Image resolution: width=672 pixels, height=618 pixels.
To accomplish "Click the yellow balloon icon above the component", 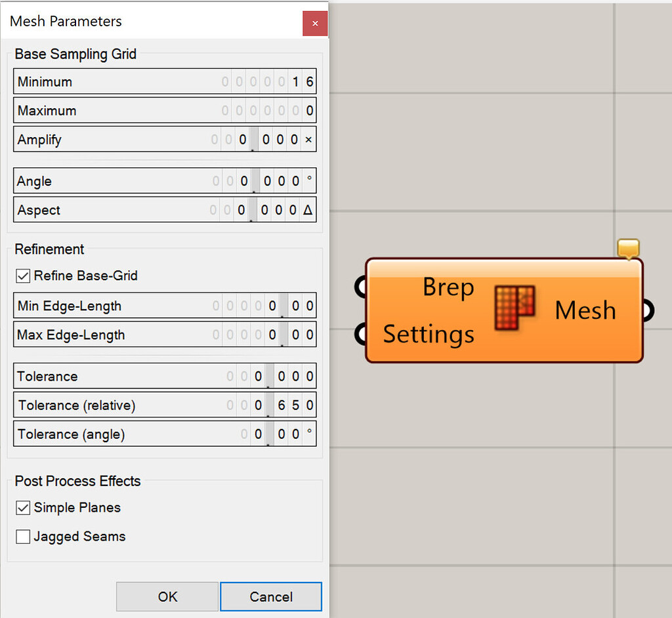I will click(628, 248).
